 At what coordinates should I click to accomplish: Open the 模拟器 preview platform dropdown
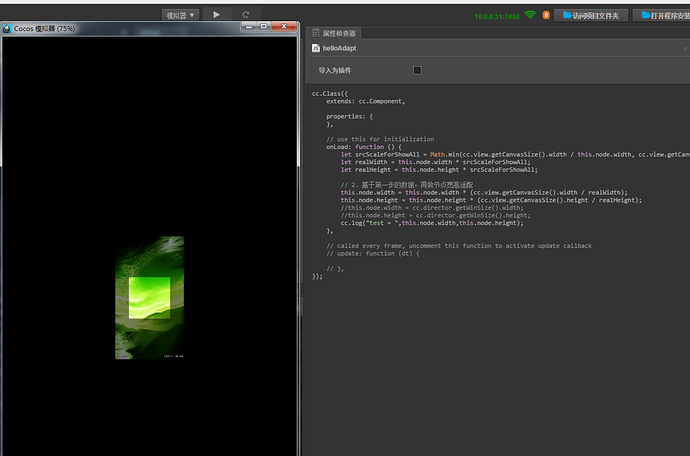(x=180, y=15)
